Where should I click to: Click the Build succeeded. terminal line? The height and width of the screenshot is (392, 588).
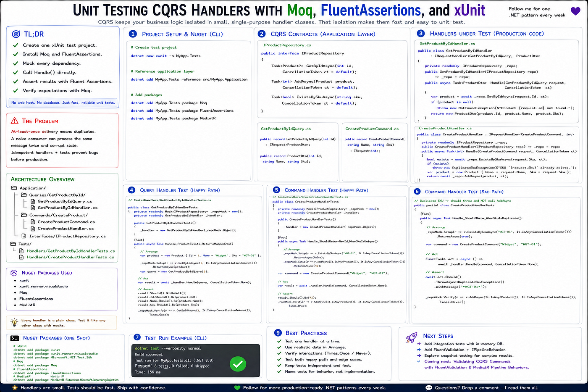tap(149, 354)
